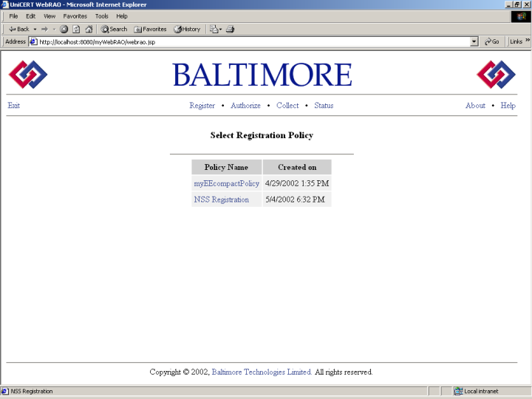
Task: Open the About link
Action: 475,106
